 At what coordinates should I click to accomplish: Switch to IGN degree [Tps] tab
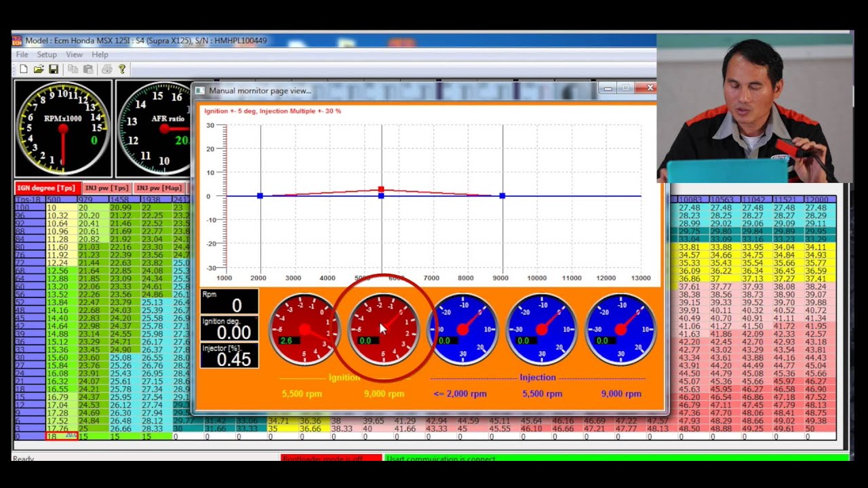coord(47,188)
